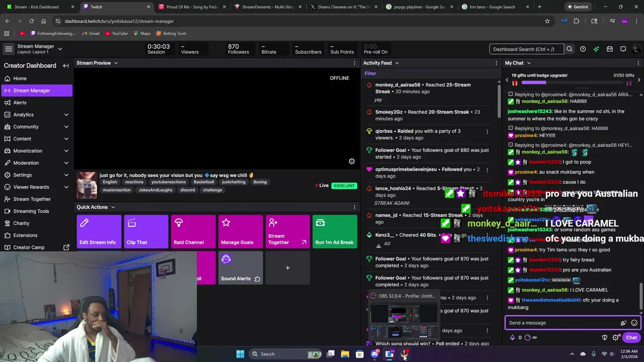Open Streaming Tools in the sidebar
The height and width of the screenshot is (362, 644).
(36, 211)
